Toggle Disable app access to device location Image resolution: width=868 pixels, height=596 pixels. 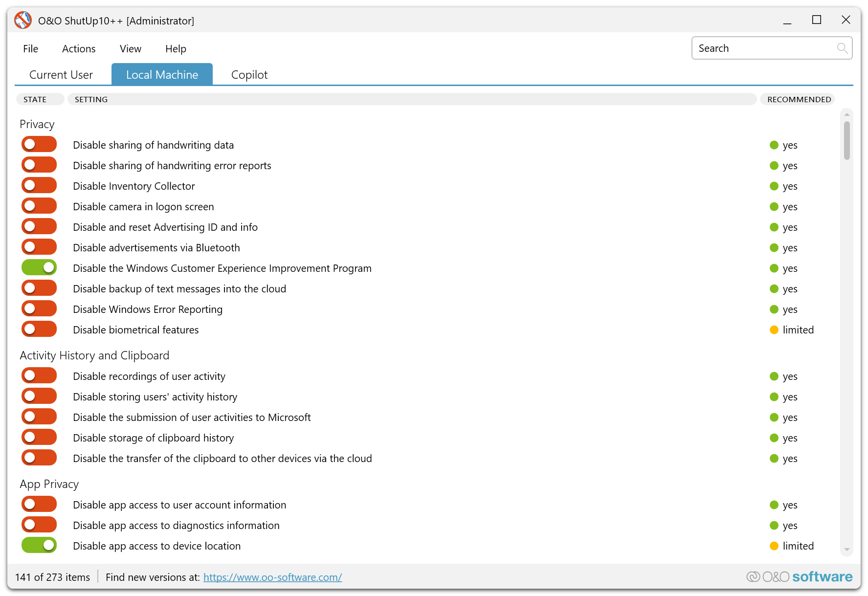tap(39, 546)
